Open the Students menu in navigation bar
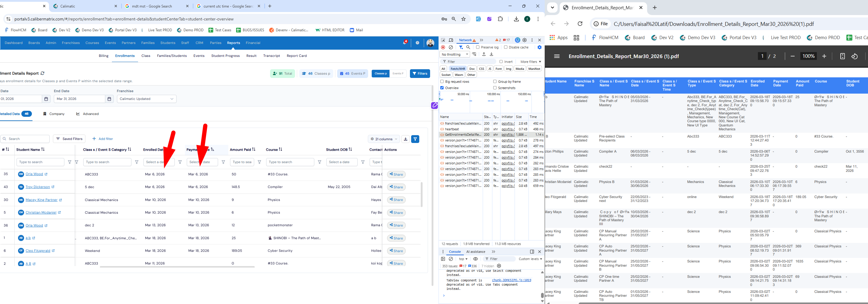This screenshot has height=304, width=868. click(168, 43)
